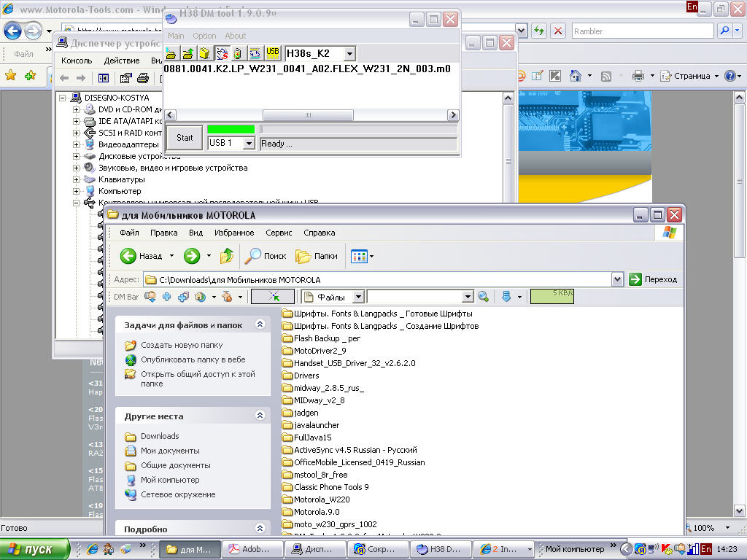Collapse the Другие места panel
The width and height of the screenshot is (747, 560).
coord(260,416)
